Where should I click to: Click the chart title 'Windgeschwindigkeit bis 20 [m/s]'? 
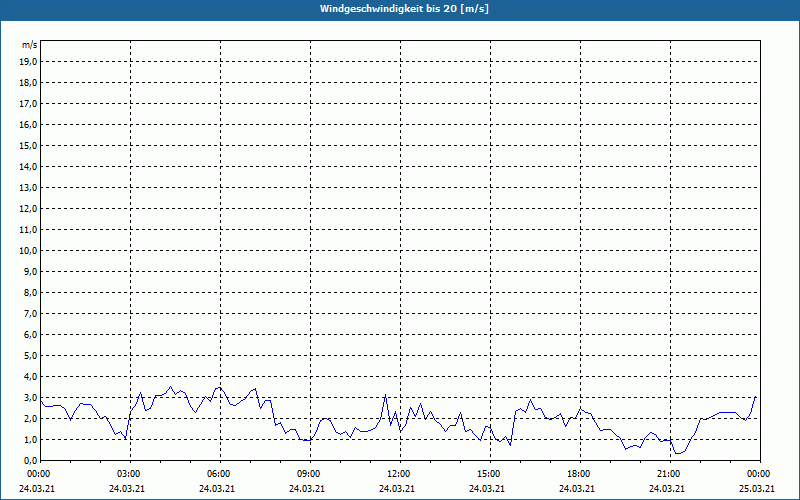(404, 9)
